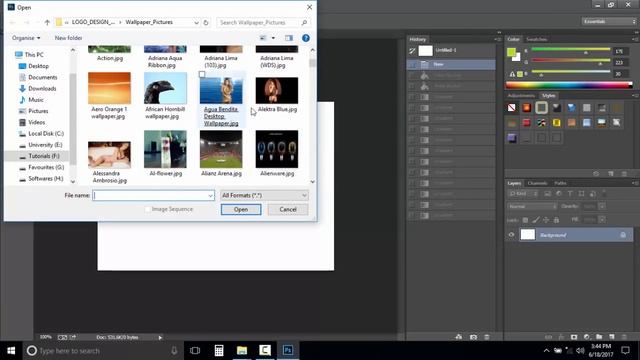640x360 pixels.
Task: Open the Normal blend mode dropdown
Action: (532, 207)
